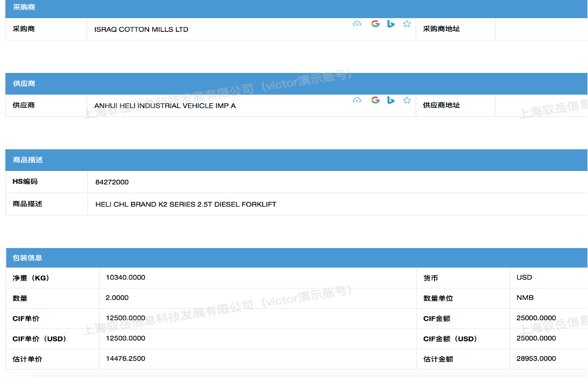Click the CIF金额（USD） label
The image size is (588, 377).
tap(451, 339)
